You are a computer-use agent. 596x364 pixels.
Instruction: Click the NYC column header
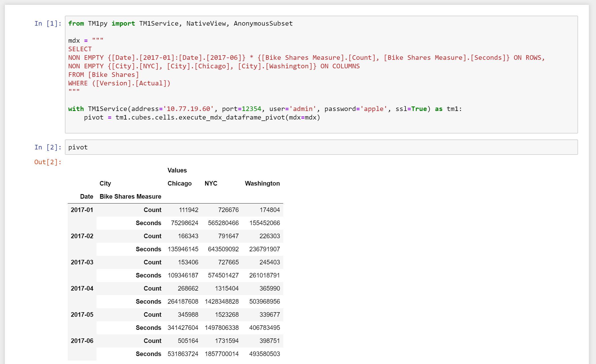pyautogui.click(x=211, y=184)
